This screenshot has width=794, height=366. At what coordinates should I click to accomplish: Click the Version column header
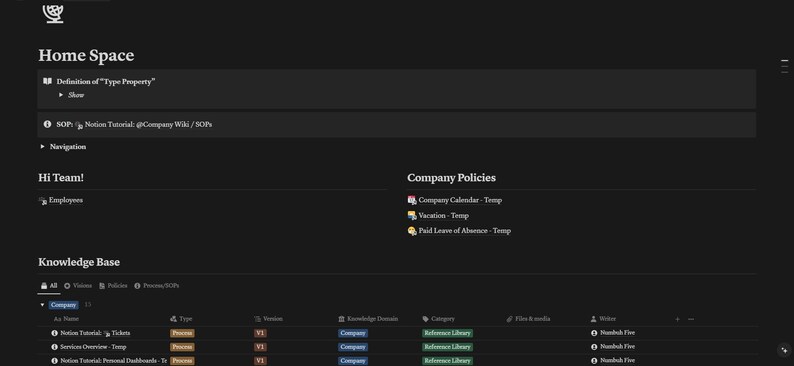pyautogui.click(x=268, y=319)
